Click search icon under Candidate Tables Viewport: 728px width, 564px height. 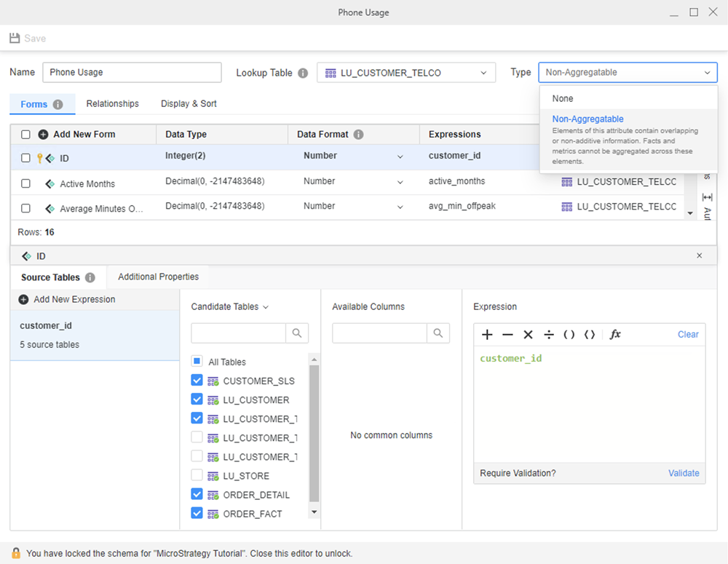coord(297,333)
